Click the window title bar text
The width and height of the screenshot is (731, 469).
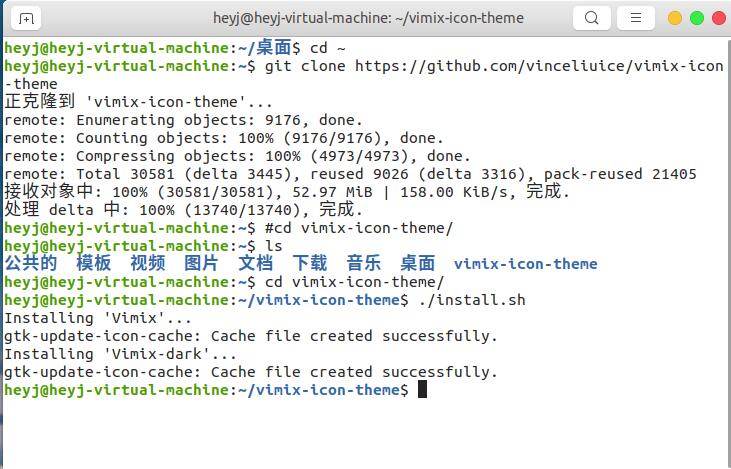(368, 18)
